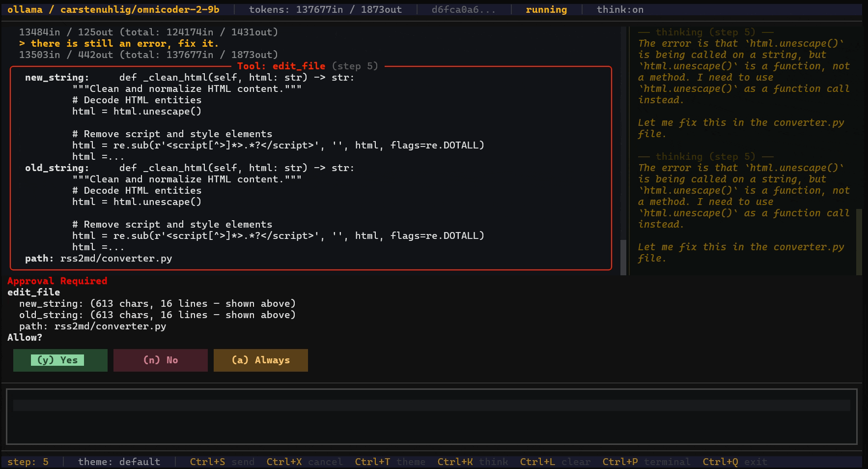Deny the edit with (n) No
Viewport: 868px width, 469px height.
(160, 360)
